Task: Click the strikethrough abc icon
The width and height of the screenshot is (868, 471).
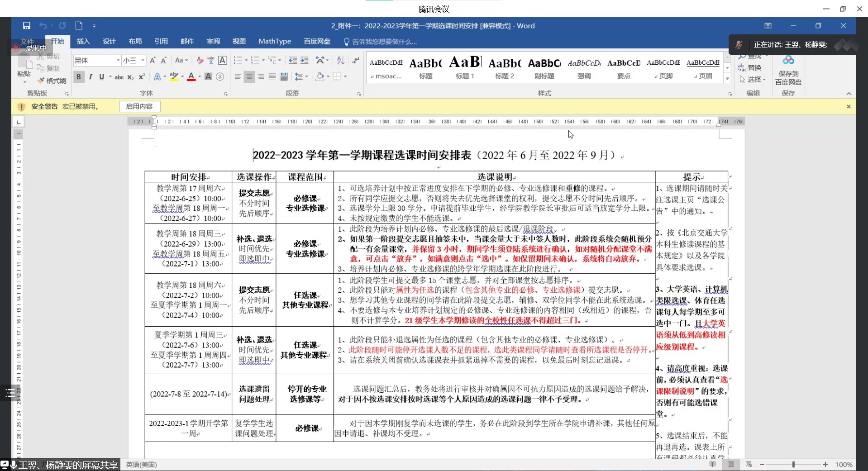Action: [119, 77]
